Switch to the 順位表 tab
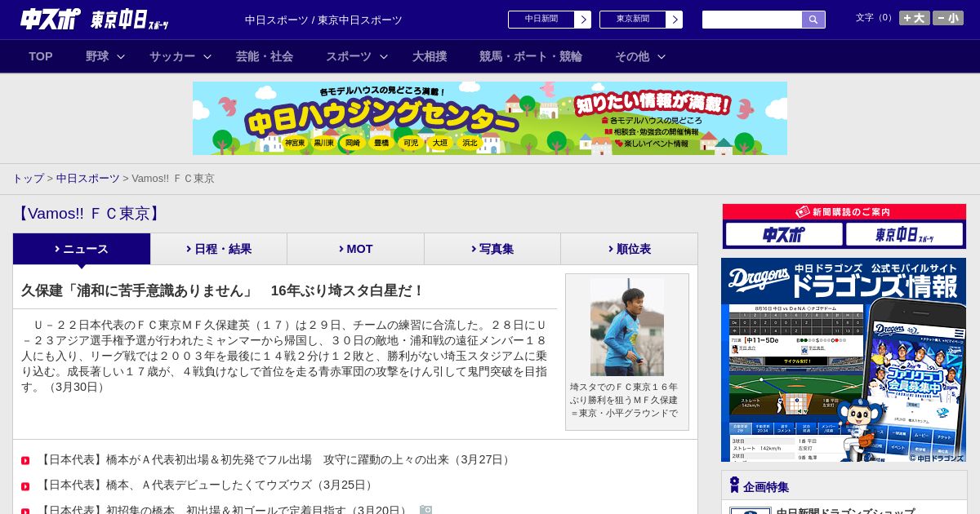 (629, 249)
